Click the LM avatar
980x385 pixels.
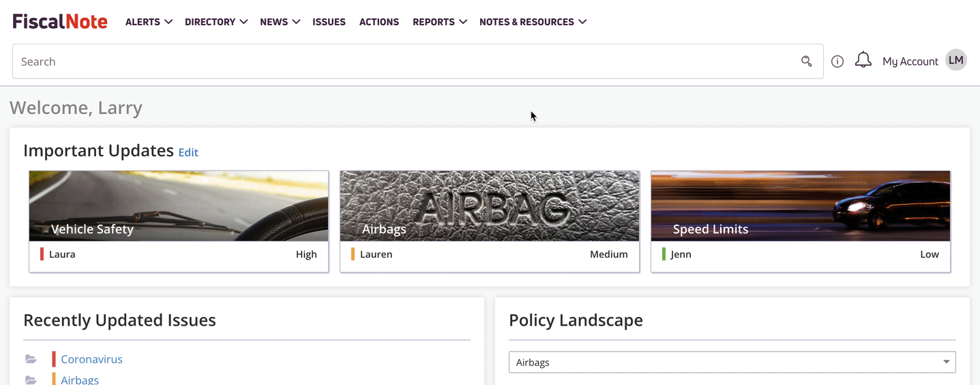[x=956, y=60]
